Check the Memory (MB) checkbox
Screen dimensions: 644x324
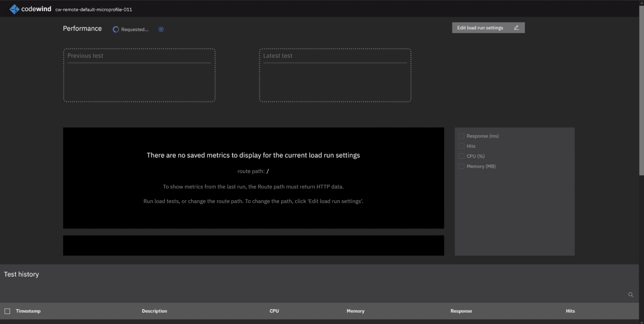[x=461, y=166]
